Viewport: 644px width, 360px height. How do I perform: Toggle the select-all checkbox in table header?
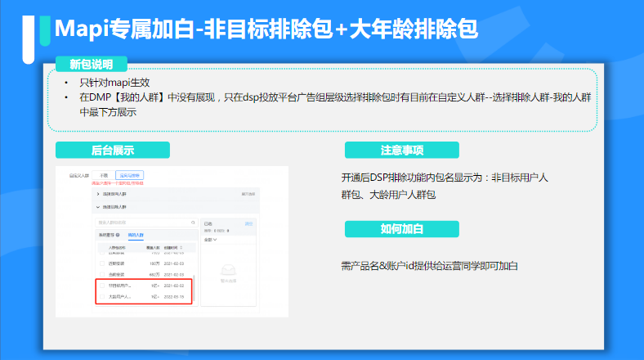pyautogui.click(x=101, y=246)
